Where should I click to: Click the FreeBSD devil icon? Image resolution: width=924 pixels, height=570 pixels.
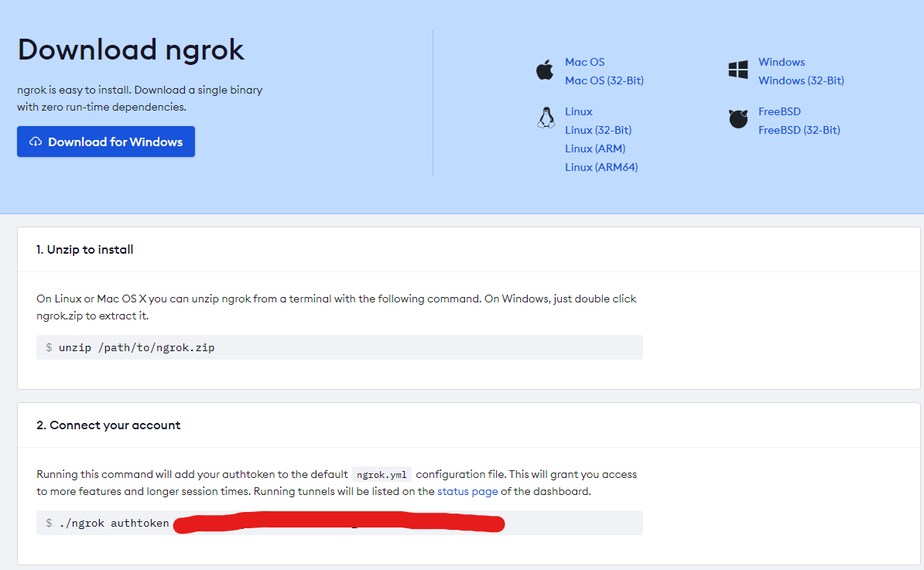point(737,119)
